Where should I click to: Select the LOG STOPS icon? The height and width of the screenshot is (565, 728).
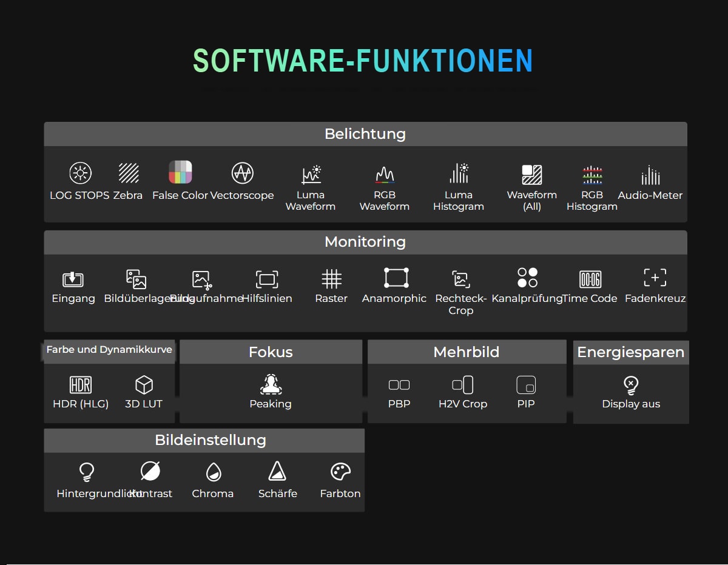click(79, 173)
